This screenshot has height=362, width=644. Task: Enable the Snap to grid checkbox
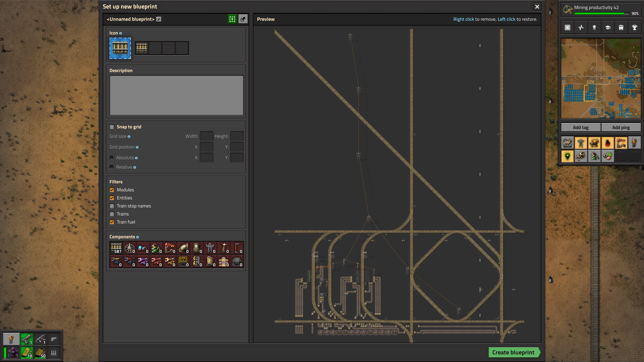pyautogui.click(x=112, y=127)
